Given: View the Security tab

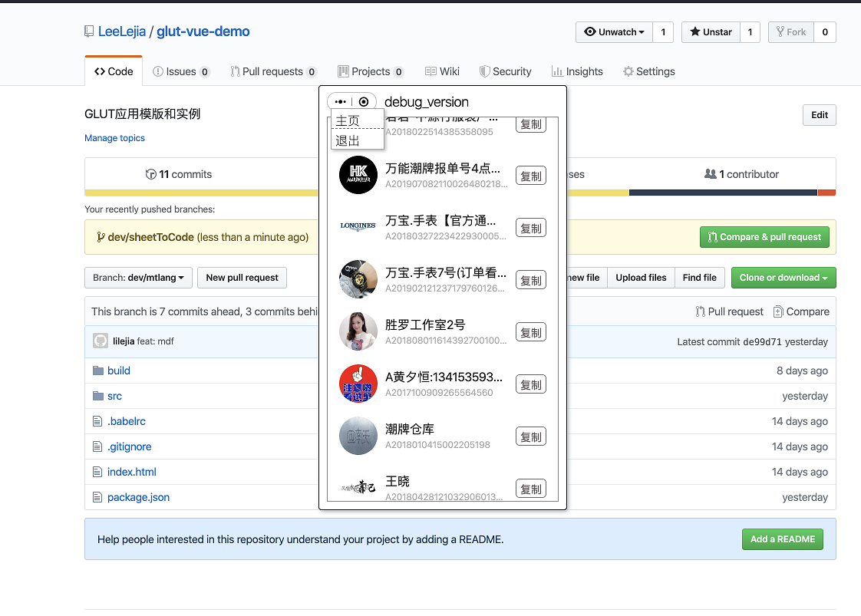Looking at the screenshot, I should pos(505,71).
